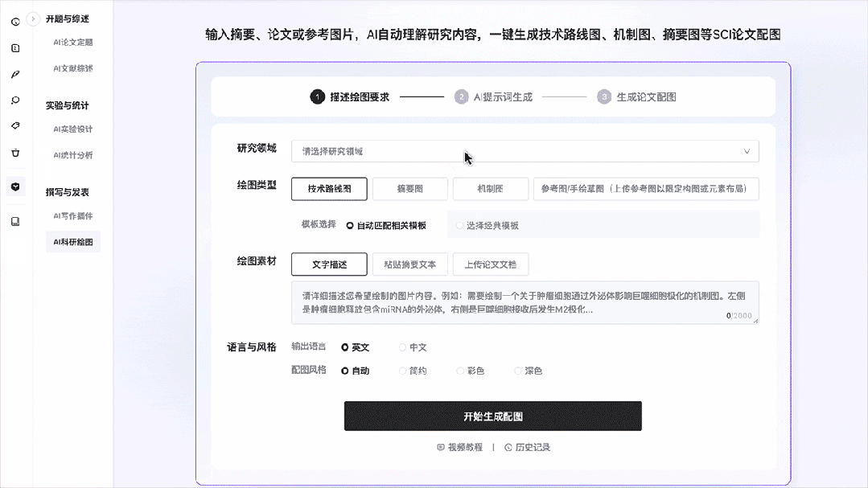The width and height of the screenshot is (868, 488).
Task: Click the history clock icon beside 历史记录
Action: (508, 447)
